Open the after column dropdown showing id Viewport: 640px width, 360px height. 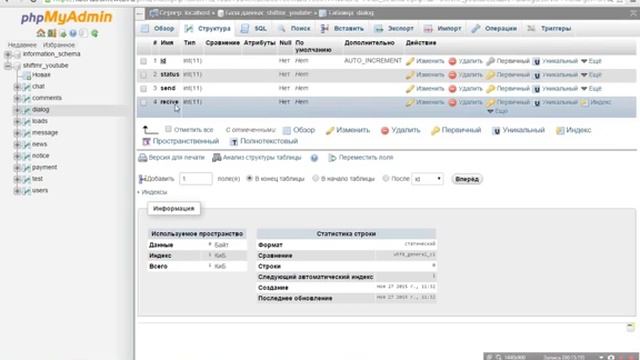pos(427,179)
